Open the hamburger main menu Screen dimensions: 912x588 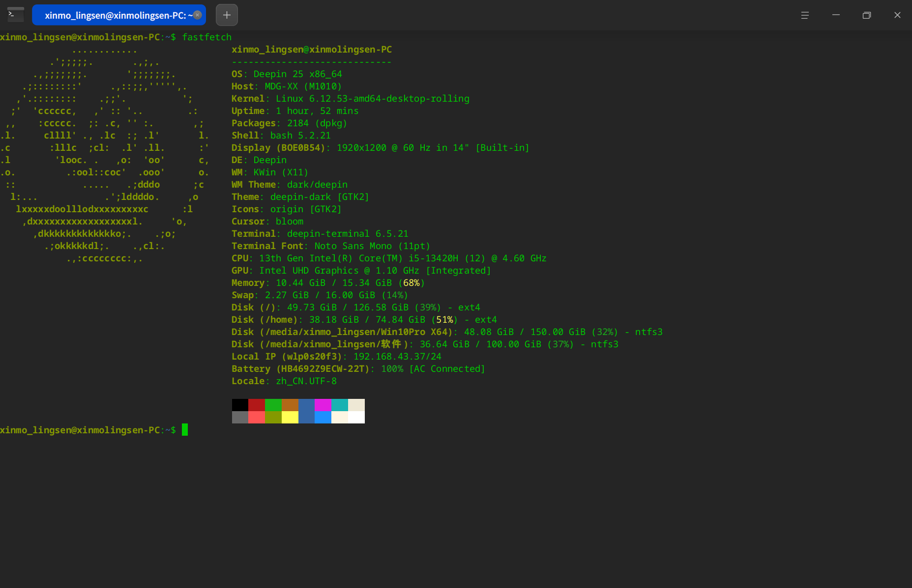(x=805, y=15)
